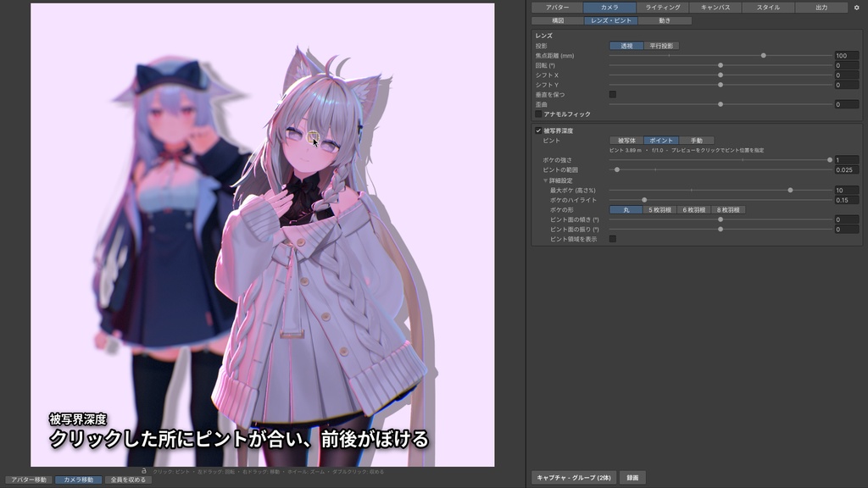Enable the 垂直を保つ checkbox
The image size is (868, 488).
click(x=613, y=95)
